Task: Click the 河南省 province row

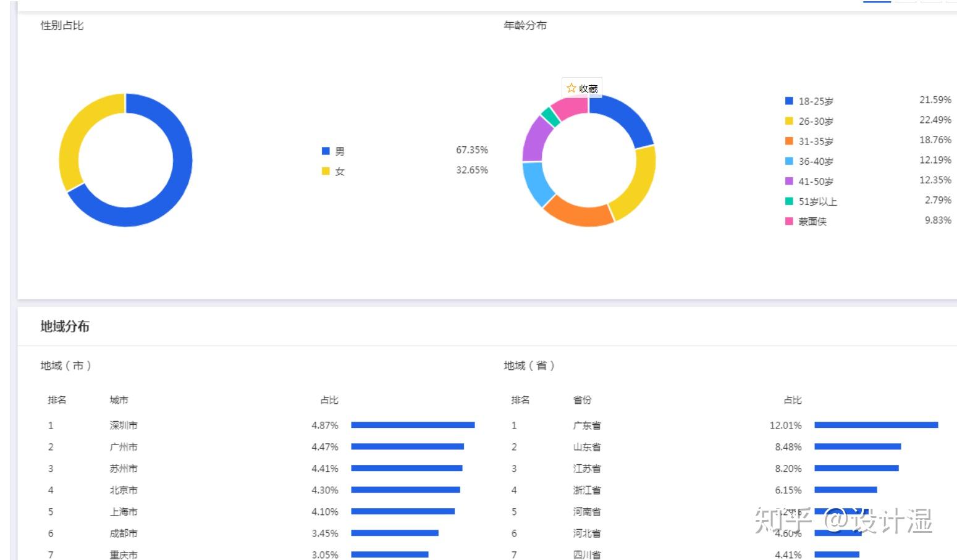Action: [x=724, y=512]
